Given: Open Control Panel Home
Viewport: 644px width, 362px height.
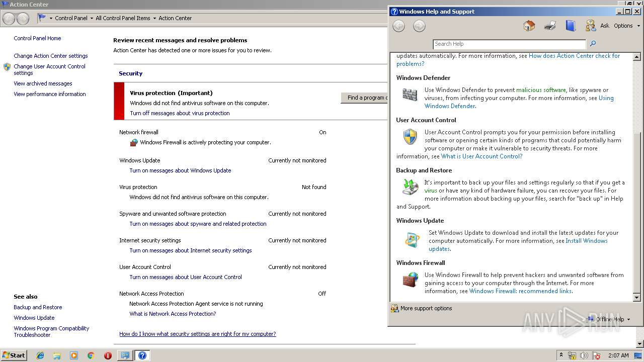Looking at the screenshot, I should [x=37, y=38].
